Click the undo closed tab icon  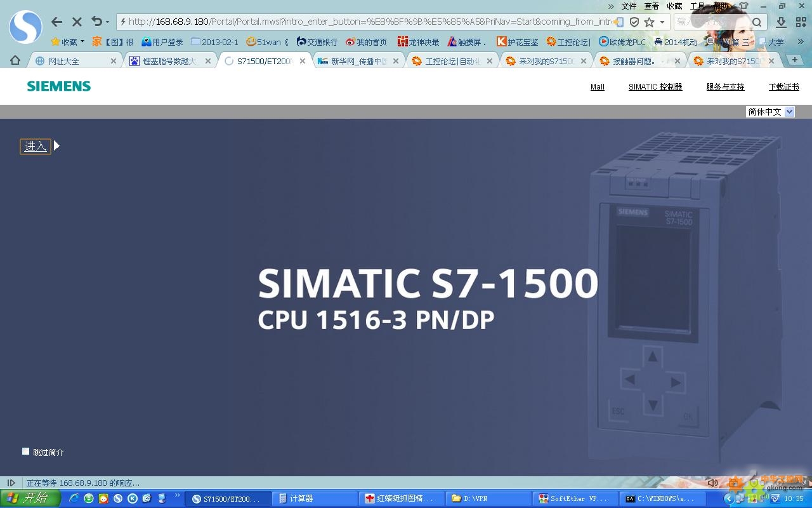(96, 22)
